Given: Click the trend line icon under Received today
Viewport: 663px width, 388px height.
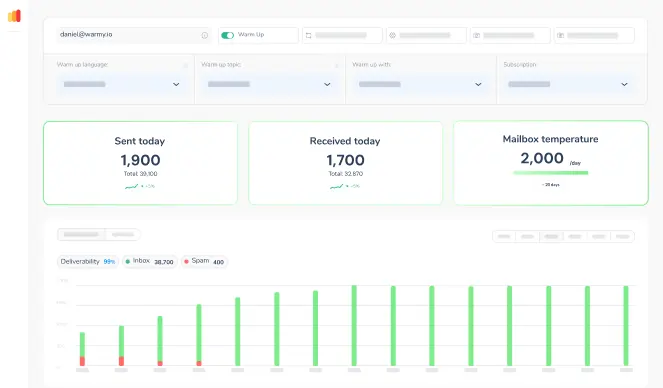Looking at the screenshot, I should 337,186.
